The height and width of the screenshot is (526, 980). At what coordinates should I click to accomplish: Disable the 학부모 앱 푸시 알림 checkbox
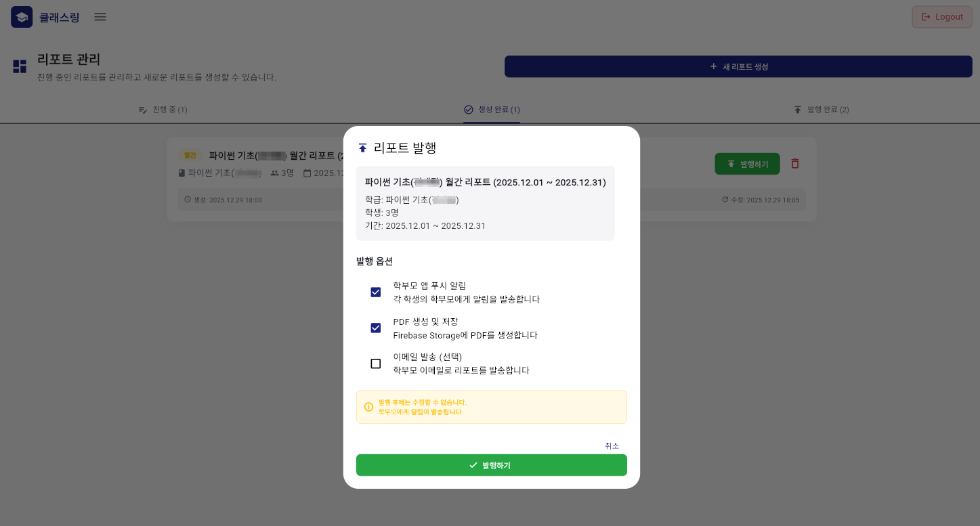[x=376, y=292]
